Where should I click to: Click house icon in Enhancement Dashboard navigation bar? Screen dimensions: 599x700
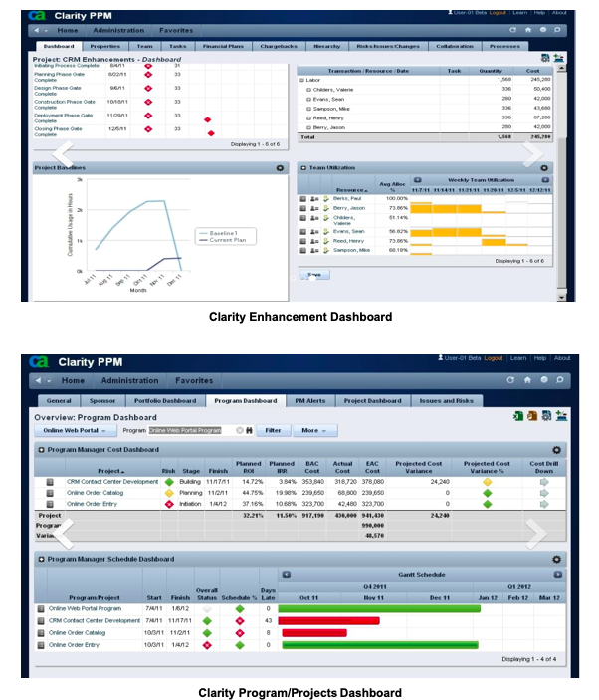(x=528, y=30)
